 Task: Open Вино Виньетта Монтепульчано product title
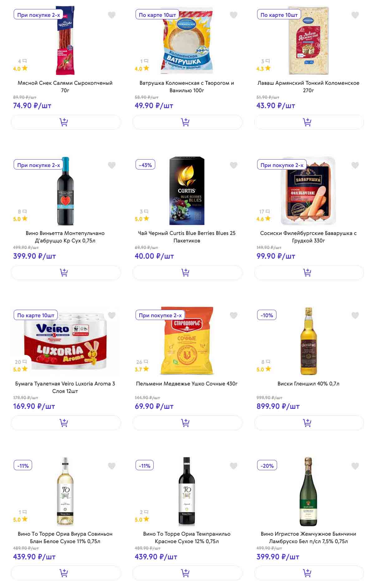point(65,237)
